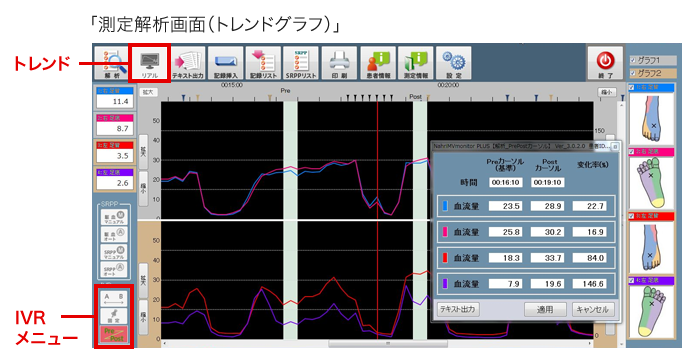The image size is (700, 360).
Task: Click 適用 apply button
Action: click(x=545, y=309)
